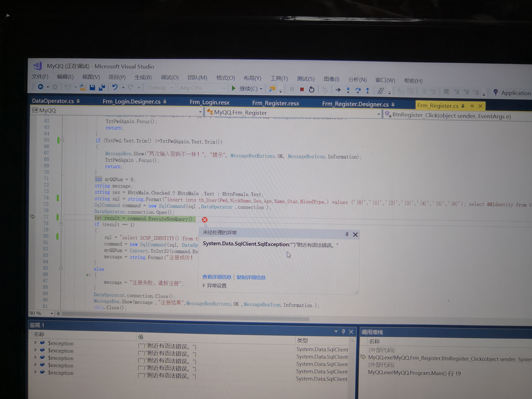Click the 调用堆栈 panel title
532x399 pixels.
(372, 332)
